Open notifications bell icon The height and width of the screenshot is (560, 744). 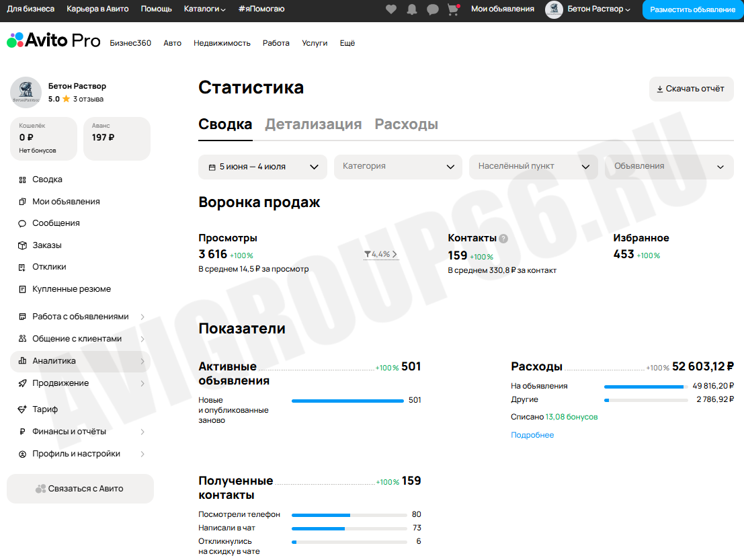tap(412, 9)
